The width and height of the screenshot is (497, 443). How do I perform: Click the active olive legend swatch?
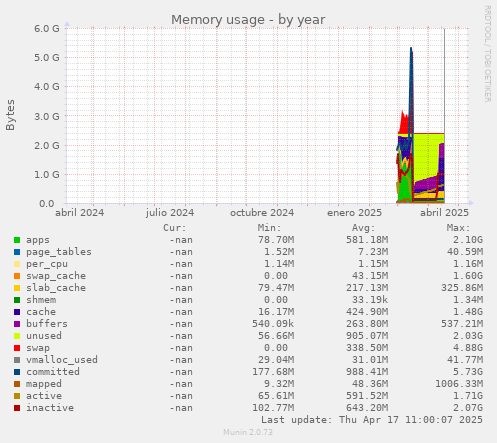[17, 396]
